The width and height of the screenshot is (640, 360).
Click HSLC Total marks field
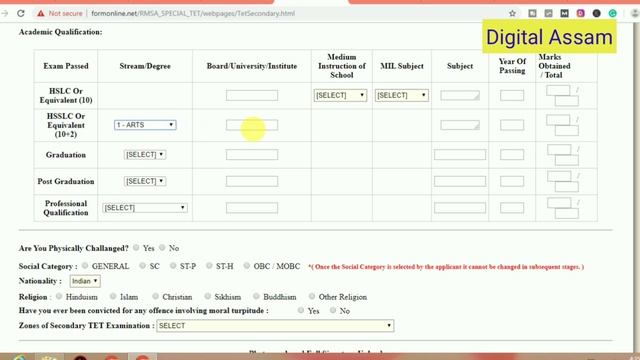[x=567, y=101]
